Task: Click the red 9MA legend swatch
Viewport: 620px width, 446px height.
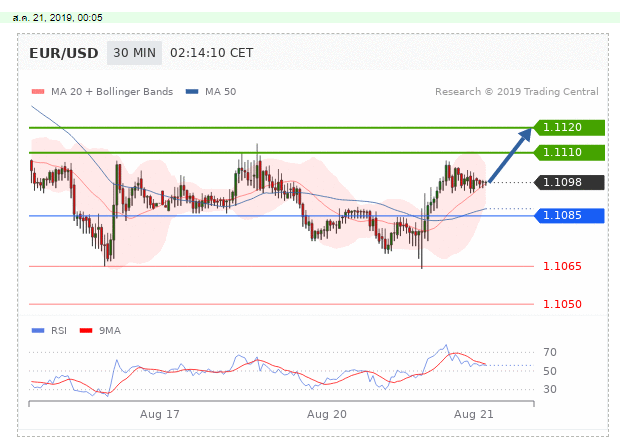Action: click(x=86, y=331)
